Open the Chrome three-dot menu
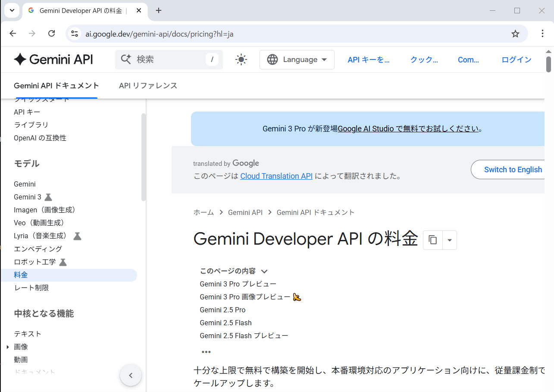Screen dimensions: 554x392 point(542,34)
